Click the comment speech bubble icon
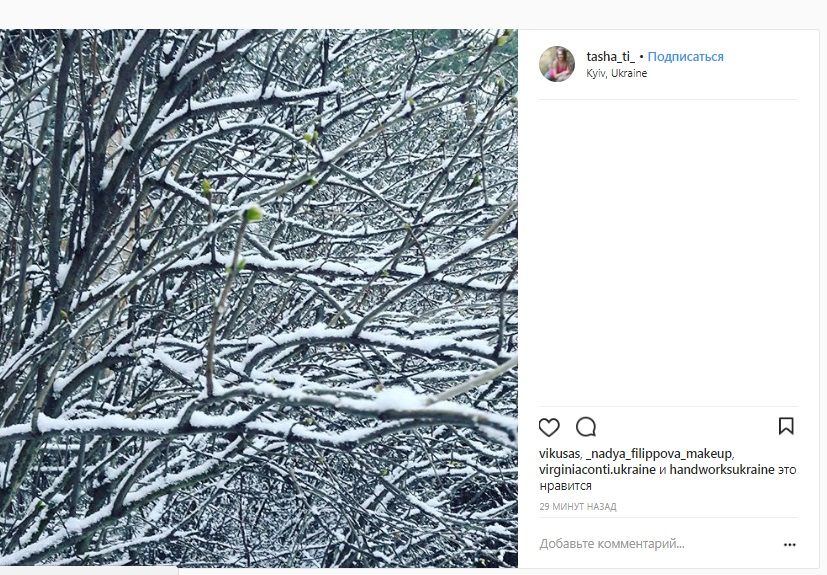This screenshot has width=827, height=575. point(586,427)
